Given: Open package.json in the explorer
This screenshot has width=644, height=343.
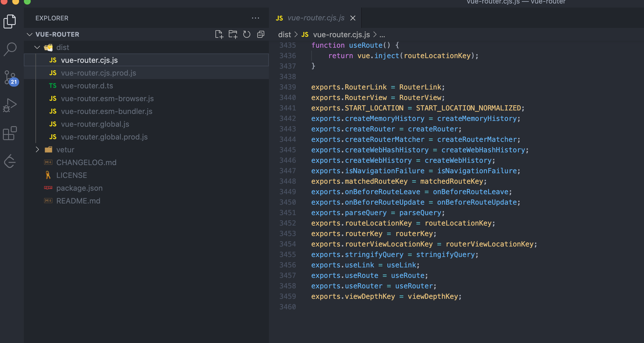Looking at the screenshot, I should 79,188.
